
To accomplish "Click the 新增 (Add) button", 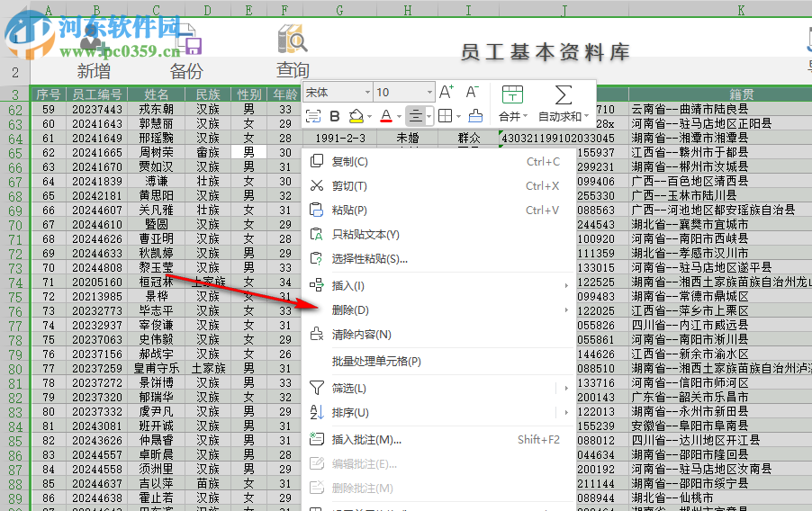I will point(94,70).
